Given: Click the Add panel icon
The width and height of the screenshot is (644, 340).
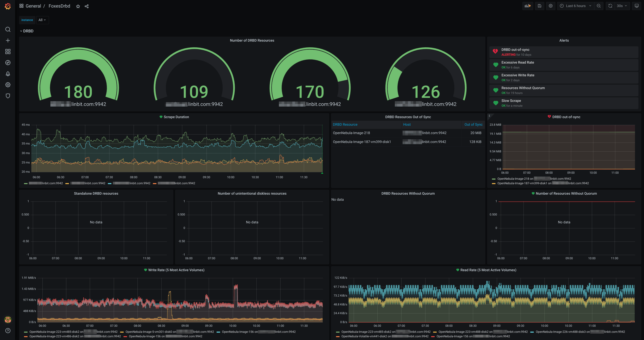Looking at the screenshot, I should pyautogui.click(x=527, y=6).
